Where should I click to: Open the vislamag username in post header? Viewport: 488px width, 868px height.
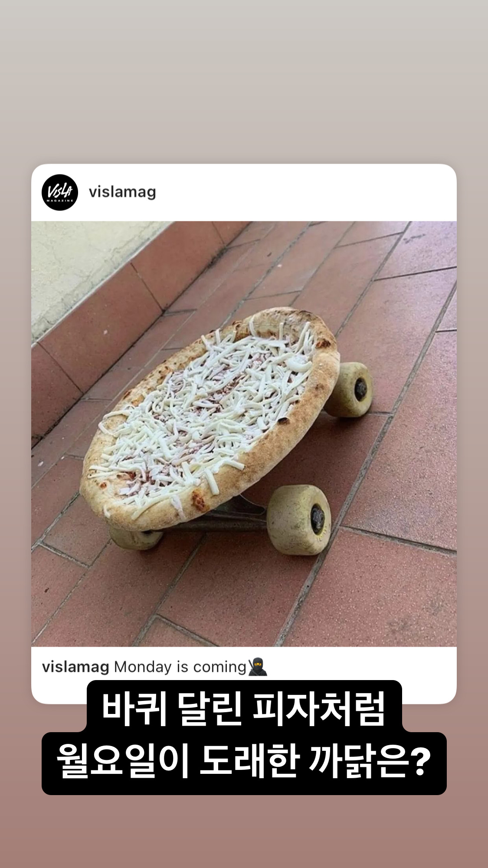[122, 192]
